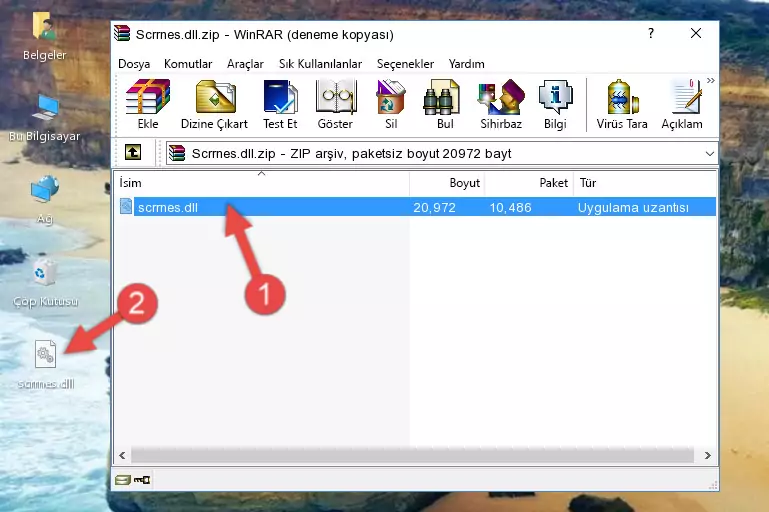This screenshot has height=512, width=769.
Task: Click the 10,486 packed size cell
Action: click(510, 207)
